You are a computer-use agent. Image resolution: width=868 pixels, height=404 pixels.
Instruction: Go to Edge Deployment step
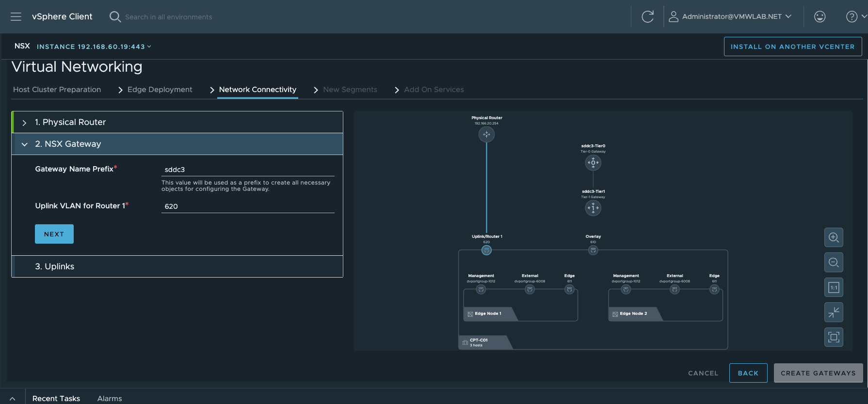pos(160,90)
